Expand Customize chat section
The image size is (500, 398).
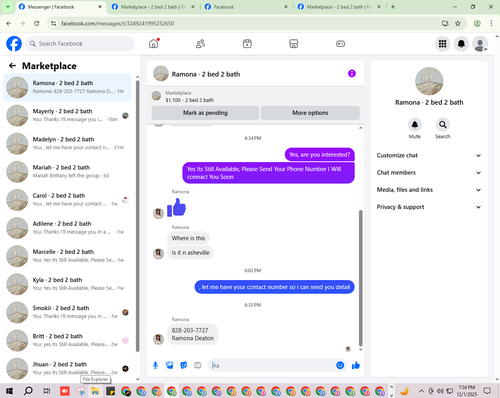429,155
